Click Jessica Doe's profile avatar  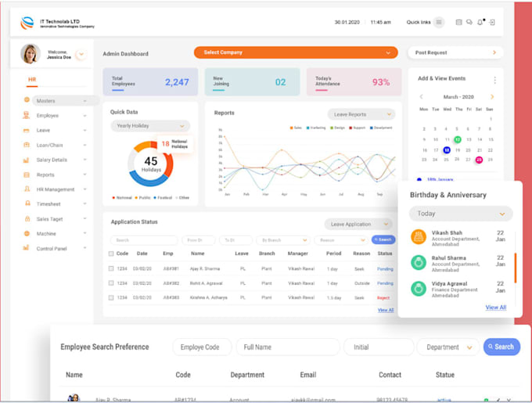coord(31,53)
